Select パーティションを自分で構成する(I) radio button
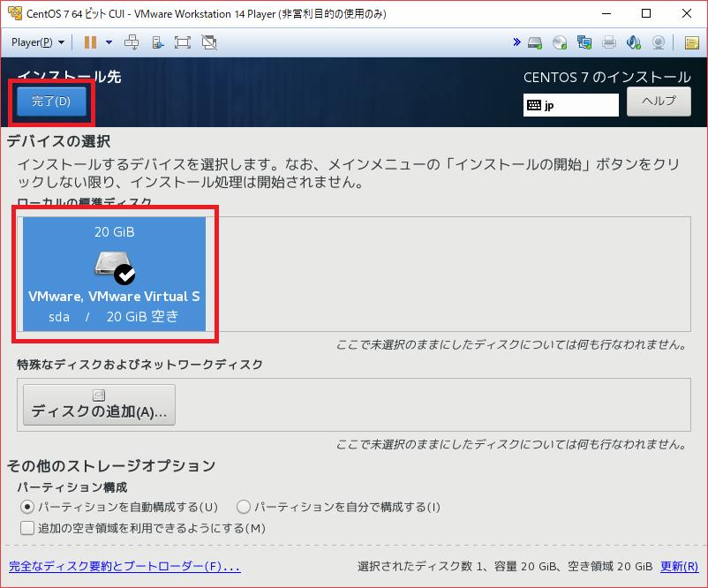The height and width of the screenshot is (588, 708). pos(339,507)
